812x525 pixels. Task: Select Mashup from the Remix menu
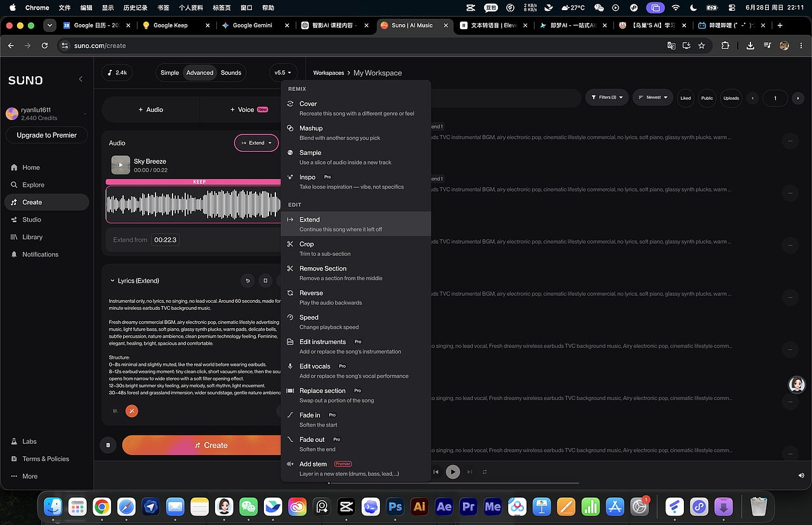(x=356, y=133)
